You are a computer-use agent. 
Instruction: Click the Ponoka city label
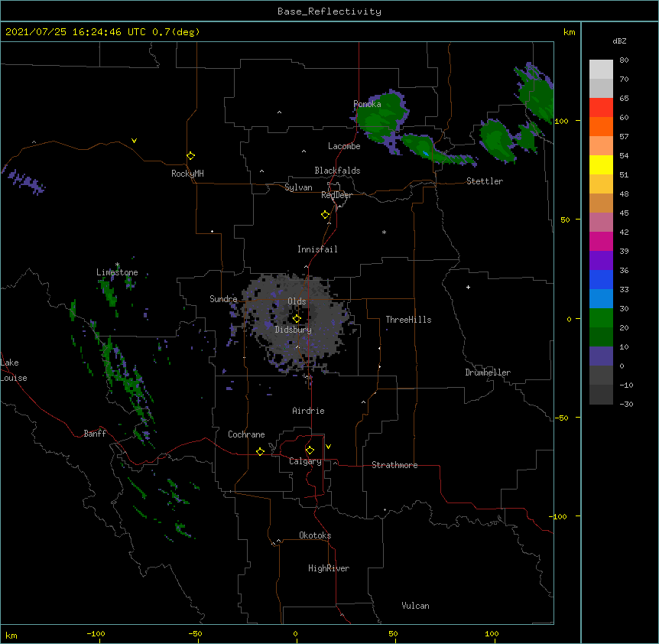click(367, 104)
